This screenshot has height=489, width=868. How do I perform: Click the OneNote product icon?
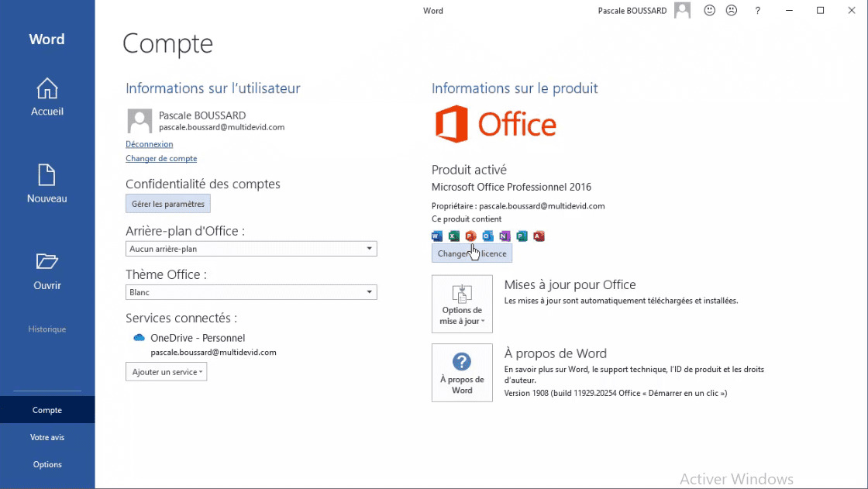click(x=505, y=236)
